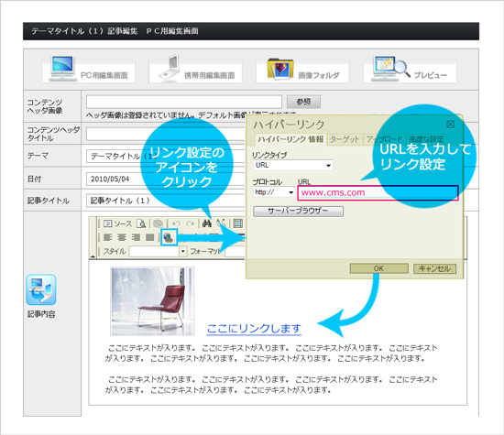The width and height of the screenshot is (504, 435).
Task: Click the URL field containing www.cms.com
Action: (378, 192)
